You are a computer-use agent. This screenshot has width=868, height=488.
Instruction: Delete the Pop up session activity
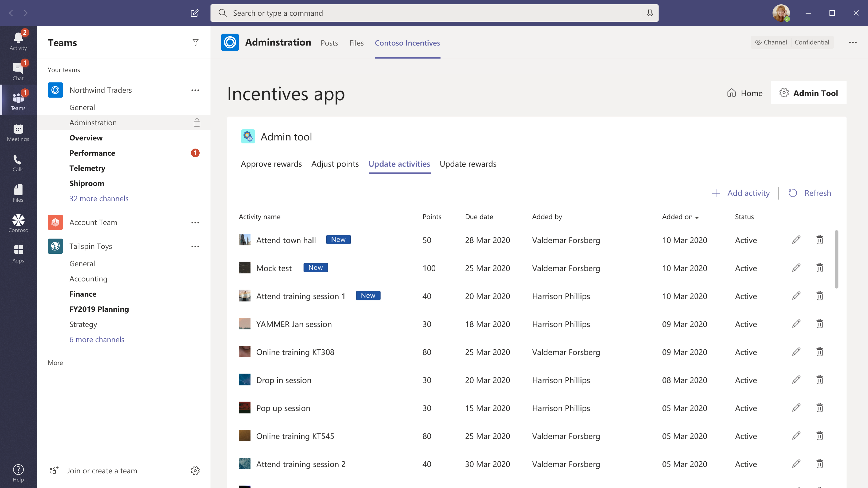click(x=819, y=407)
